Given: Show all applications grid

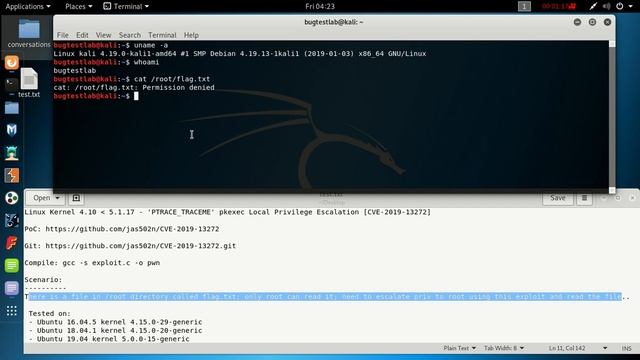Looking at the screenshot, I should [11, 311].
